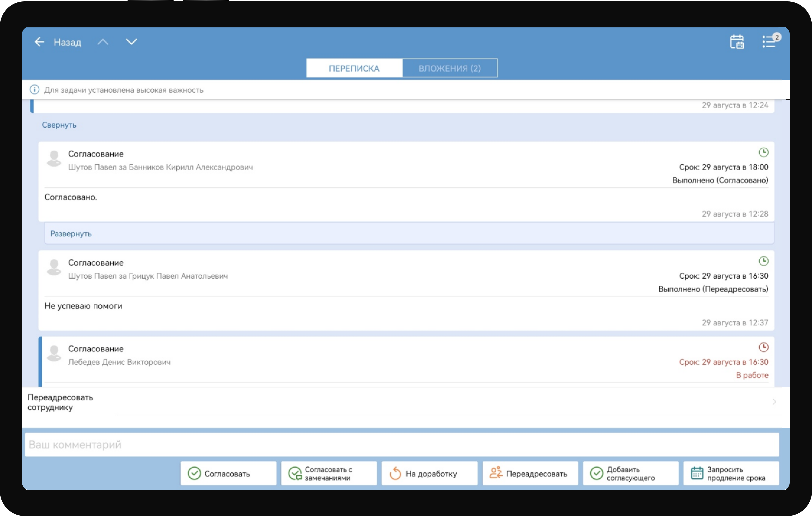Tap green clock icon on 18:00 deadline card
The width and height of the screenshot is (812, 516).
(763, 152)
